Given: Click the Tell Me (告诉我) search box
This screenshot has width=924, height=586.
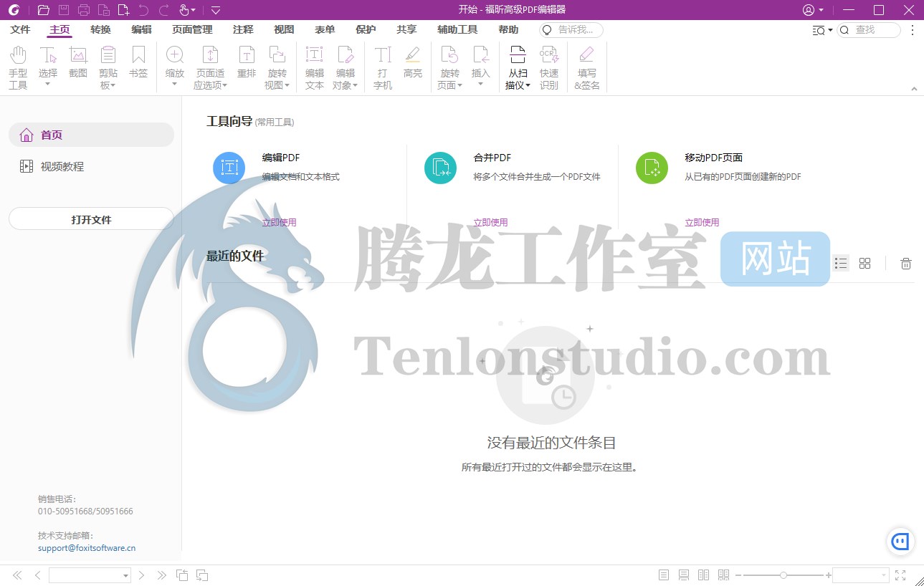Looking at the screenshot, I should (x=571, y=30).
